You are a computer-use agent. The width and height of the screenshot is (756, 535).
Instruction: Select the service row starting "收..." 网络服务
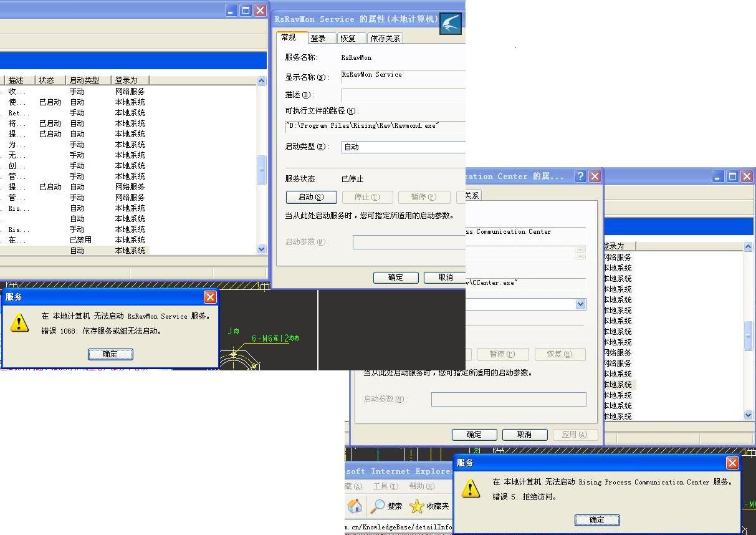75,92
